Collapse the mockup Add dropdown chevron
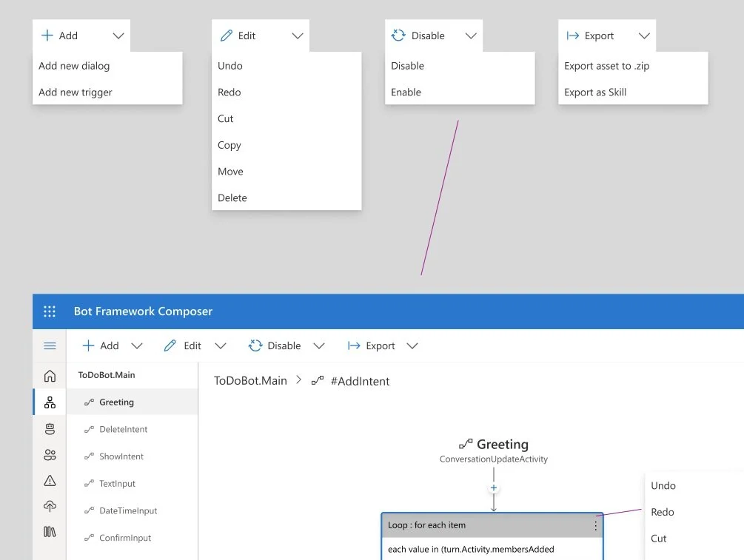This screenshot has width=744, height=560. [118, 36]
